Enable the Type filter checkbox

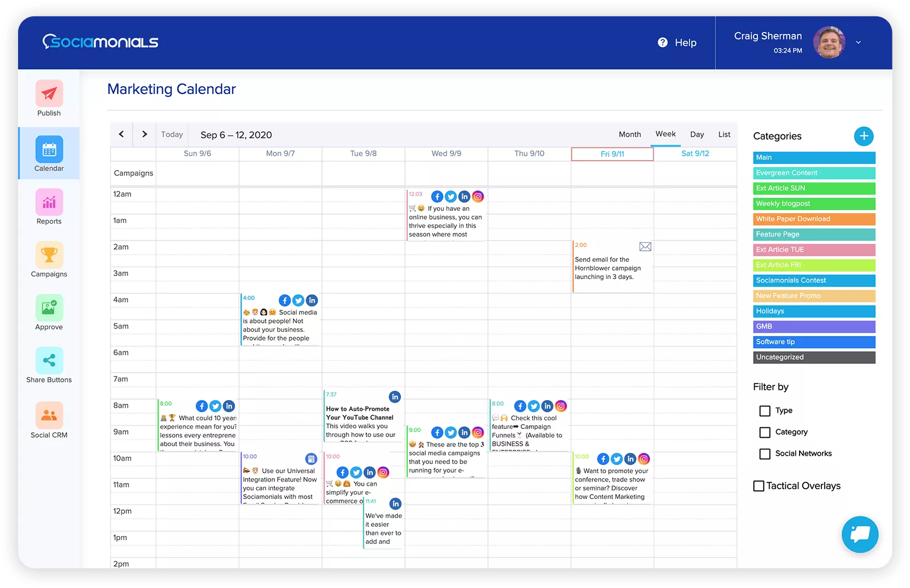765,410
